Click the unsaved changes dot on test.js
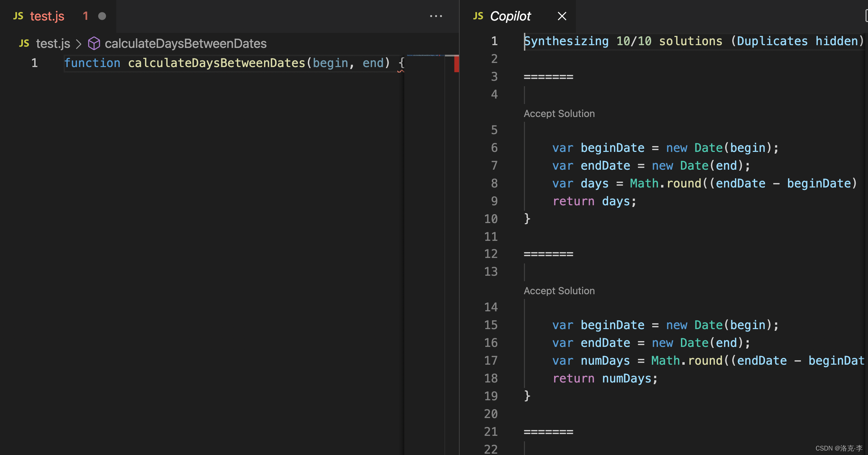This screenshot has height=455, width=868. 102,16
